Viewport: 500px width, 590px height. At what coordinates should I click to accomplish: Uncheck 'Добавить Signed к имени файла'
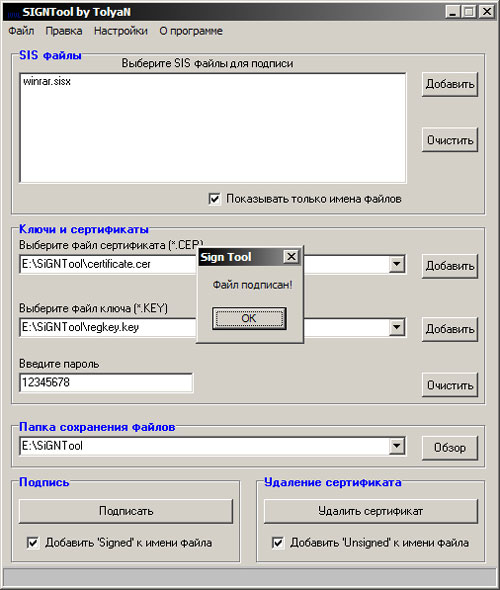point(33,543)
